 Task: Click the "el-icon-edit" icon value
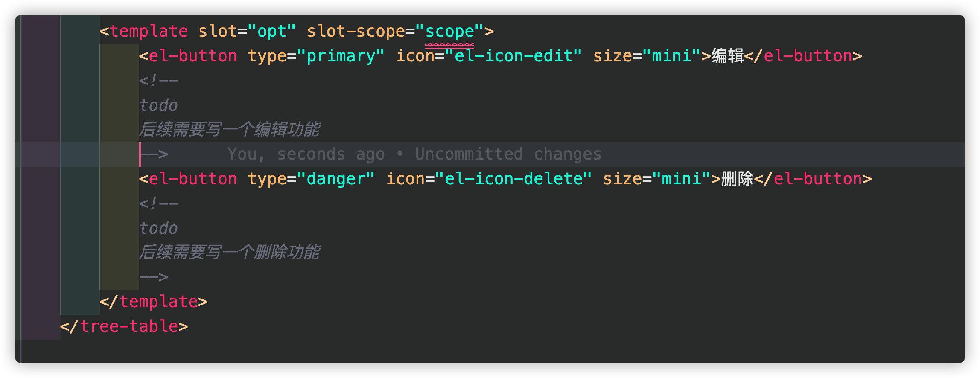[513, 56]
